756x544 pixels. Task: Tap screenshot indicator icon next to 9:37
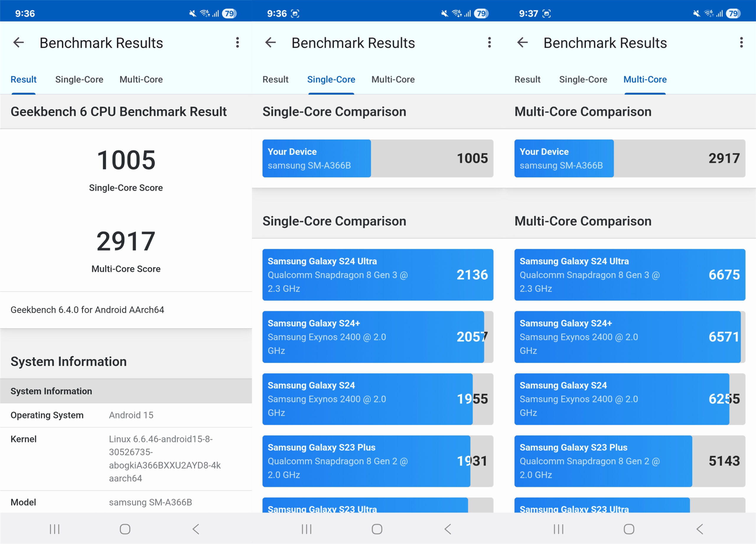[547, 13]
